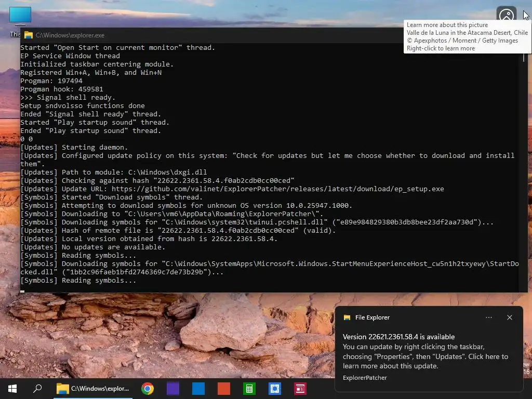Click 'Attempting to download symbols' line

click(187, 206)
